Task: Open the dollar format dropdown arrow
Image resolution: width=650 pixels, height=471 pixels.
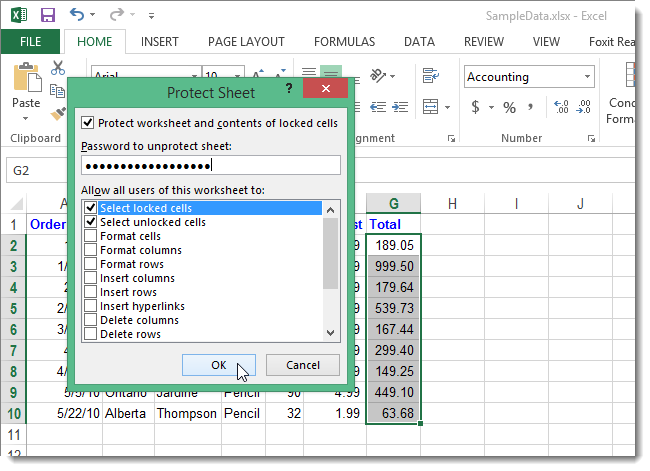Action: click(x=491, y=108)
